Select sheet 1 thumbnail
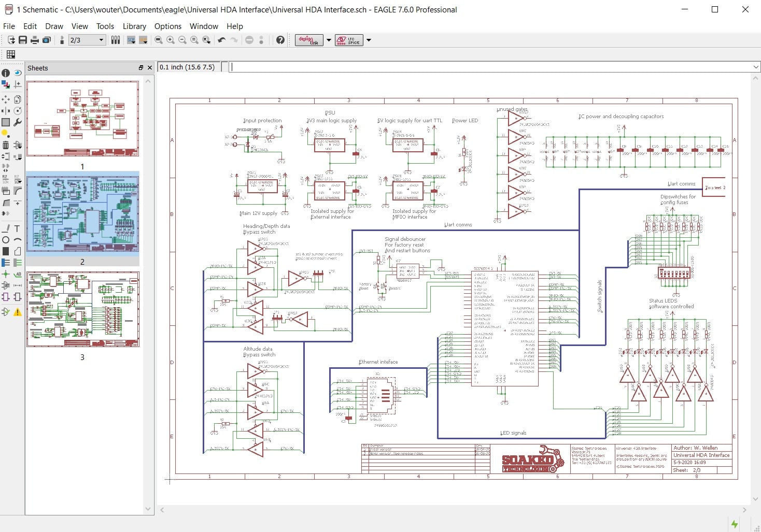761x532 pixels. coord(82,119)
